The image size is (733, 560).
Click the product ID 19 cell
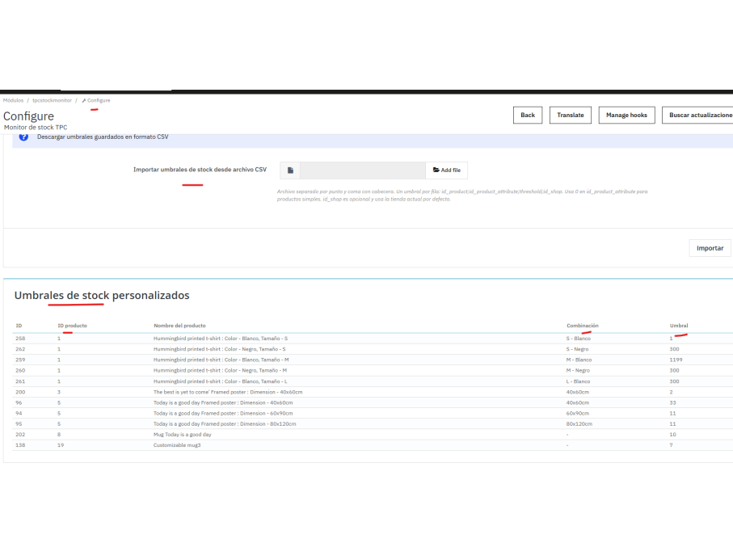point(61,445)
